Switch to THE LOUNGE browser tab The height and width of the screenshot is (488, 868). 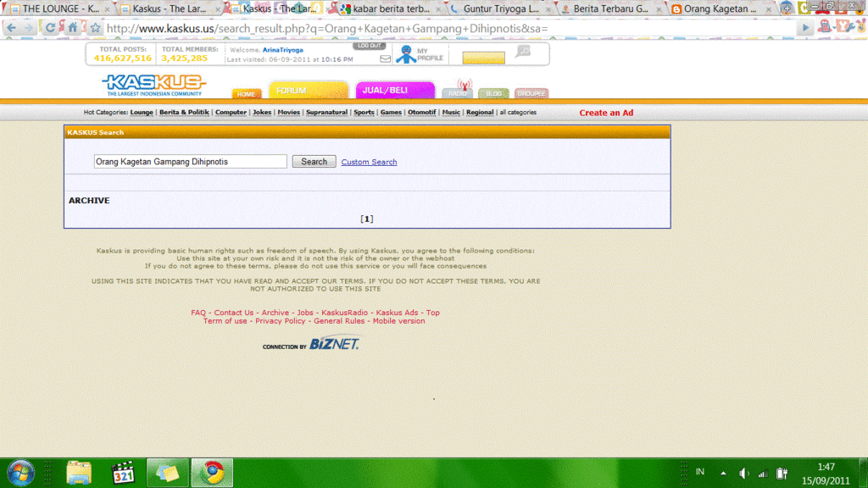55,8
